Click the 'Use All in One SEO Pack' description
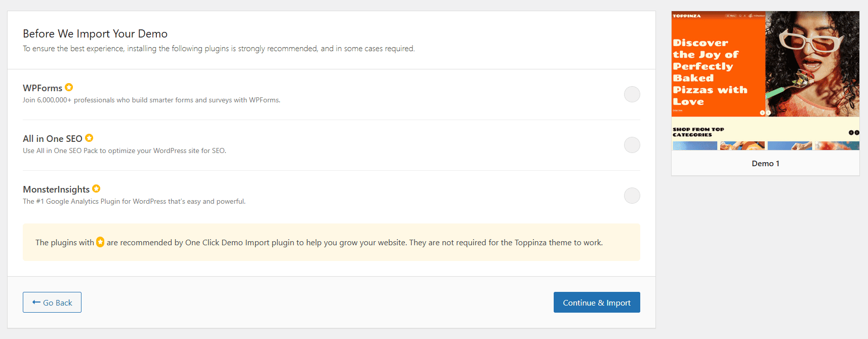This screenshot has width=868, height=339. [125, 151]
